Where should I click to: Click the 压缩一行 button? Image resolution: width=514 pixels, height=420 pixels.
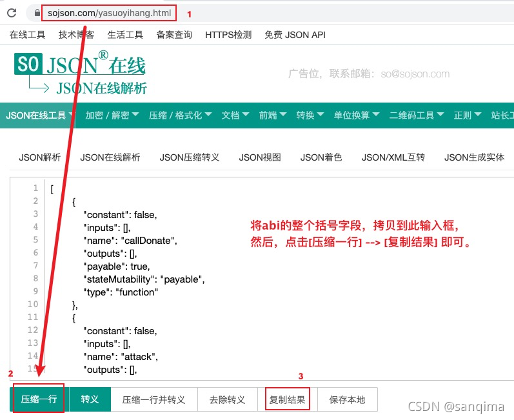coord(39,399)
